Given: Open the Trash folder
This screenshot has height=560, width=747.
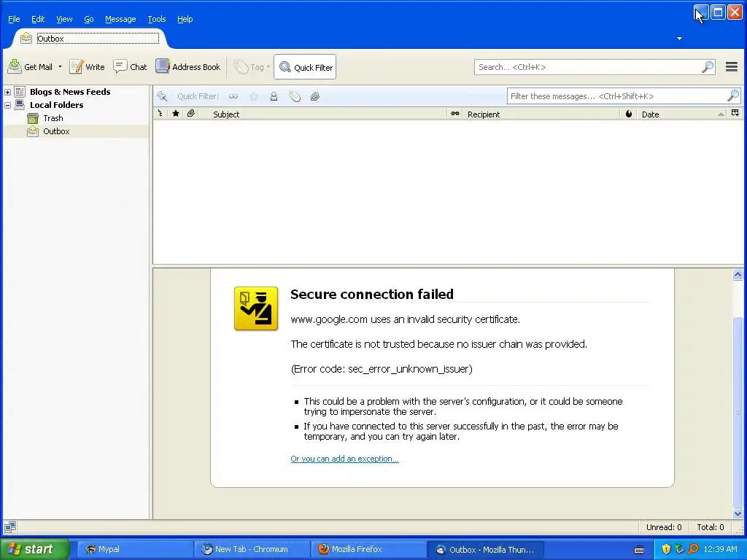Looking at the screenshot, I should pos(53,118).
